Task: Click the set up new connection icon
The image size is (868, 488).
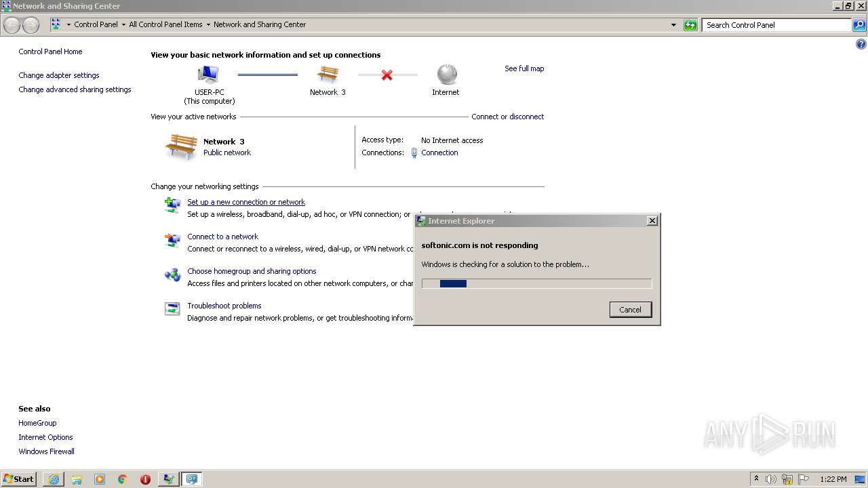Action: [x=172, y=204]
